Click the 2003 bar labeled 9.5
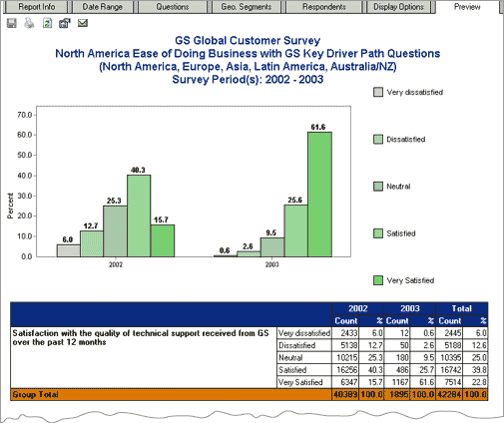Viewport: 504px width, 423px height. click(x=272, y=247)
